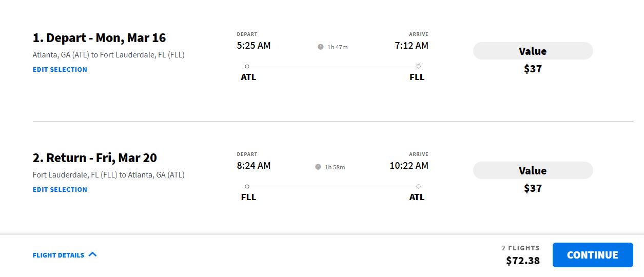The width and height of the screenshot is (644, 277).
Task: Select the Value fare badge for departing flight
Action: pyautogui.click(x=533, y=51)
